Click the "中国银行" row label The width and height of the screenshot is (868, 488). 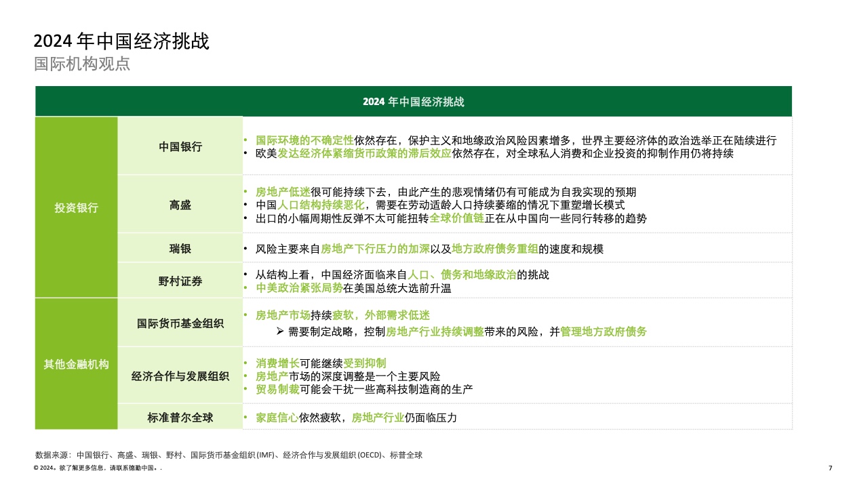coord(180,146)
